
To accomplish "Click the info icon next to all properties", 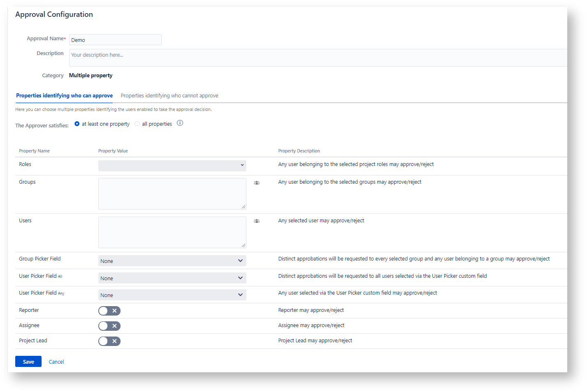I will (x=180, y=123).
